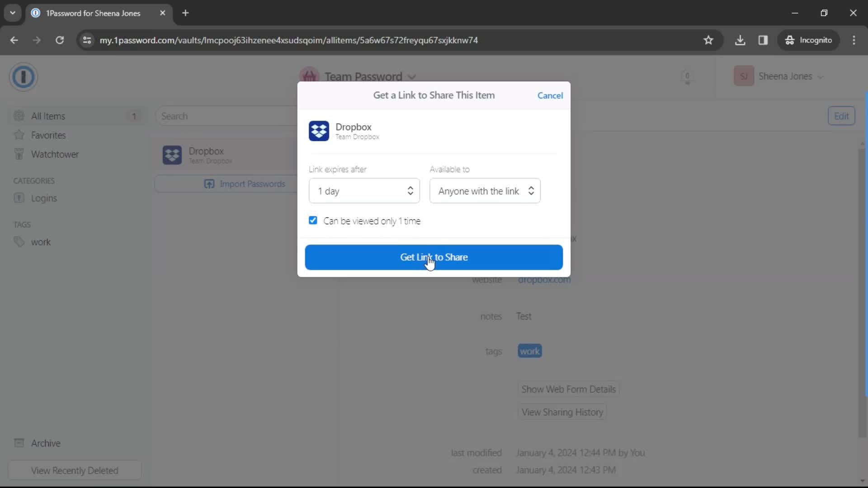Click the Dropbox icon in share dialog

(x=320, y=131)
